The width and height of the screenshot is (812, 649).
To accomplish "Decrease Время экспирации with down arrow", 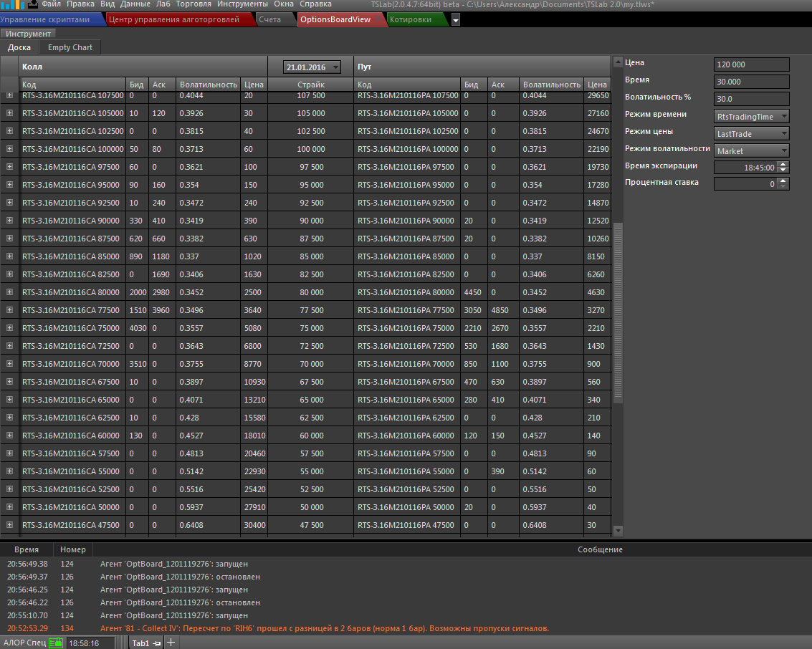I will [x=783, y=170].
